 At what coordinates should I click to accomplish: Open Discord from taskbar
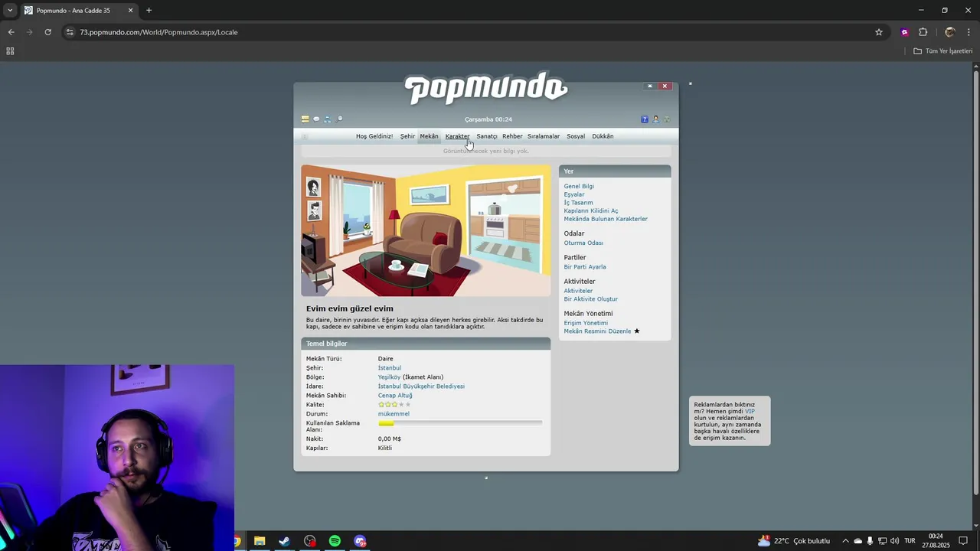coord(360,541)
